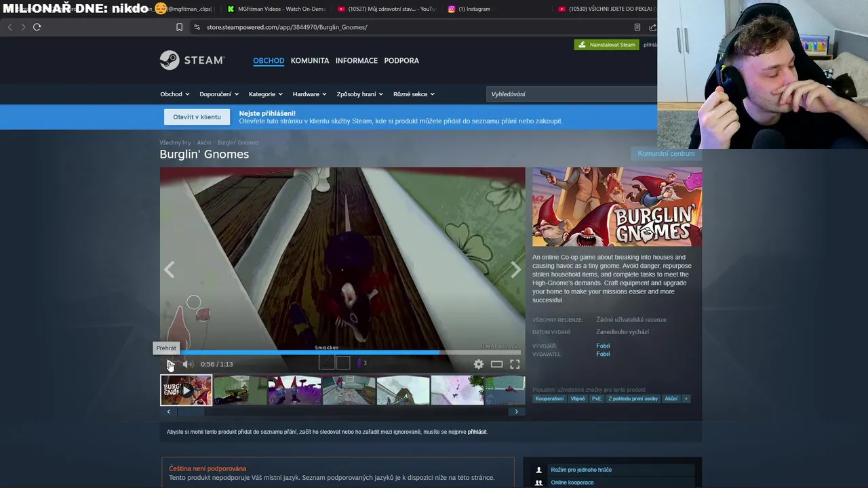Expand the Hardware dropdown
This screenshot has width=868, height=488.
[310, 94]
